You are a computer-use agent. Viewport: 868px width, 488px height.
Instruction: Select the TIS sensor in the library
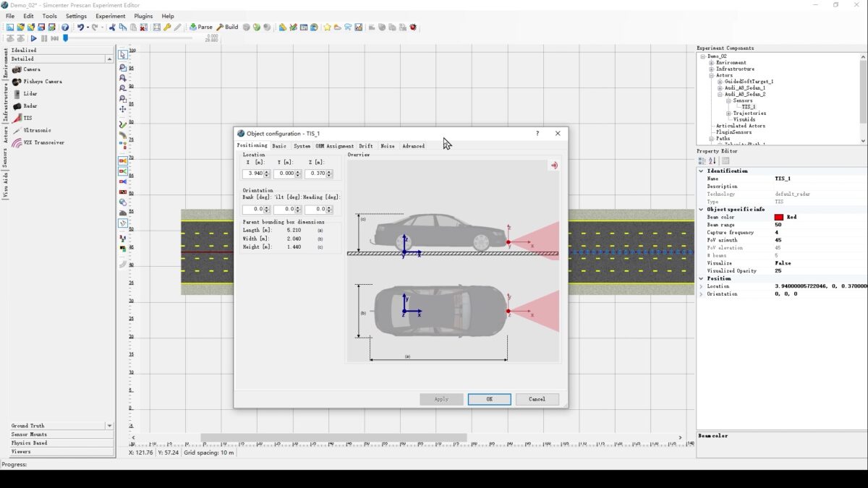click(x=22, y=118)
